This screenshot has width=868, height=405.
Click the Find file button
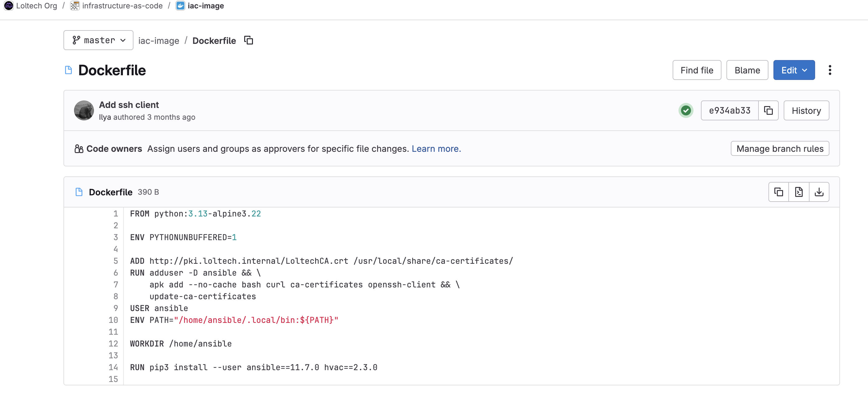pos(697,70)
